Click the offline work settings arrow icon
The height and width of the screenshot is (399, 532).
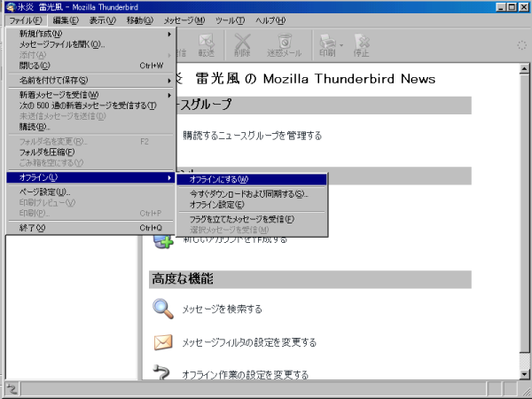[x=161, y=372]
